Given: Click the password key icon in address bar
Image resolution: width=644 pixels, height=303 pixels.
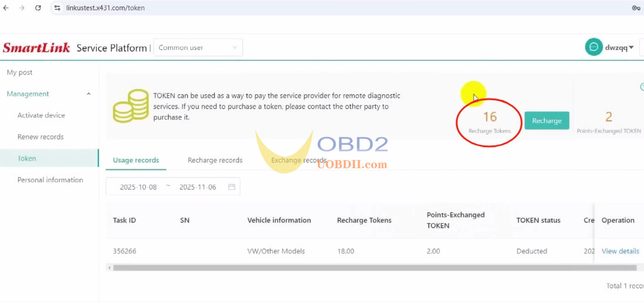Looking at the screenshot, I should (x=635, y=8).
